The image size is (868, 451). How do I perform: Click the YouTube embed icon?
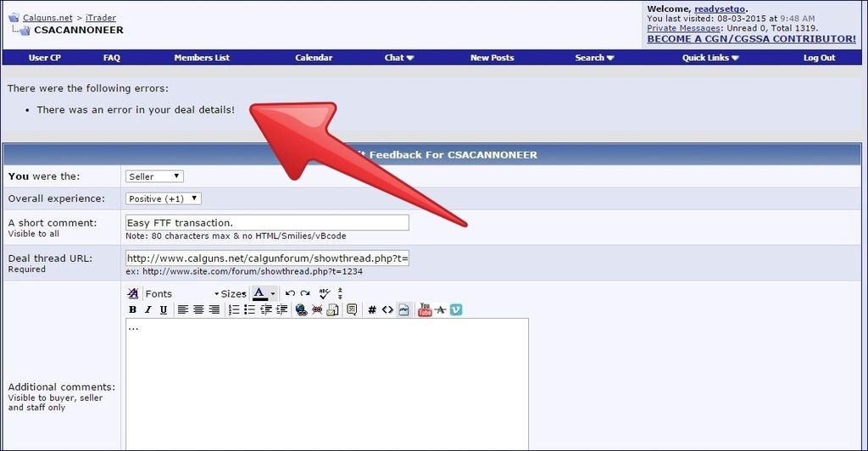[425, 310]
